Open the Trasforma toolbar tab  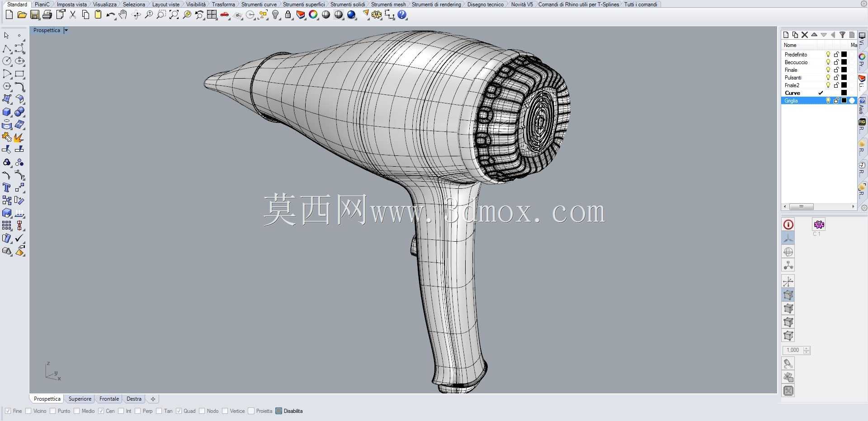223,5
